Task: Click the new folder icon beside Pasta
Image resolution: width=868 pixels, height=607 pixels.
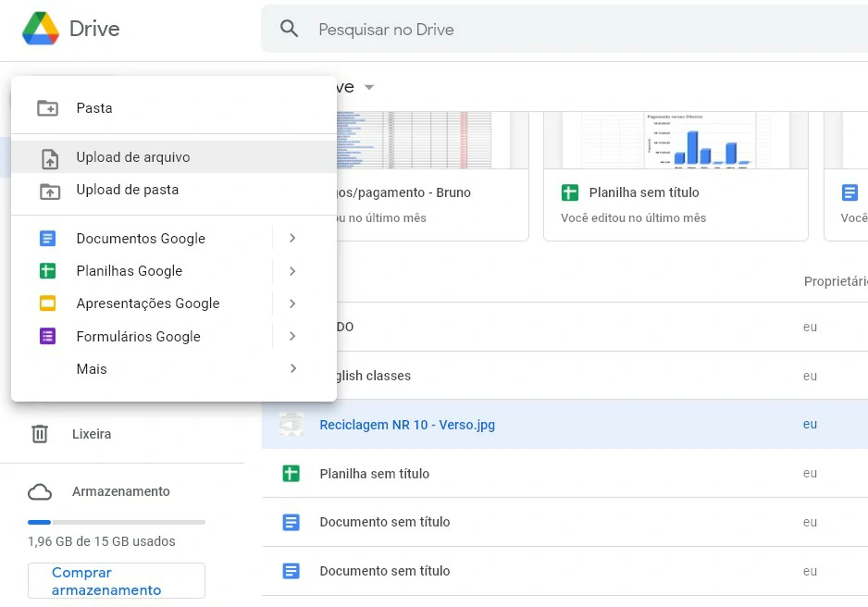Action: point(47,108)
